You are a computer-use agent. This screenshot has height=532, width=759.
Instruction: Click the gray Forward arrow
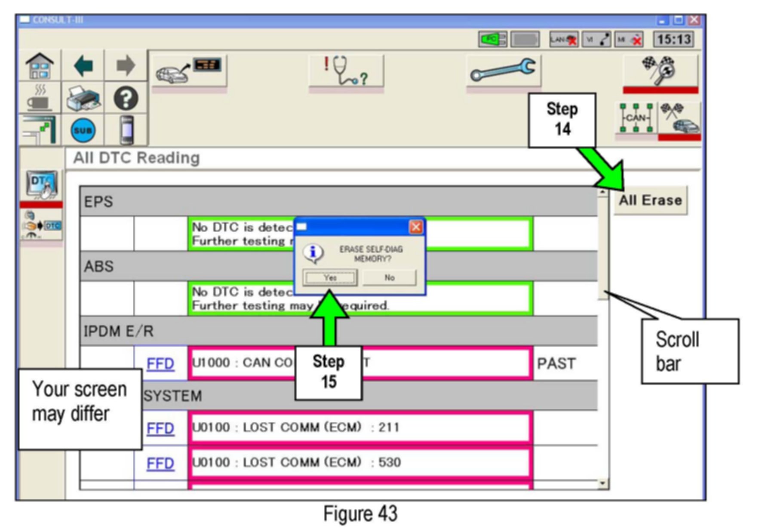click(x=126, y=66)
